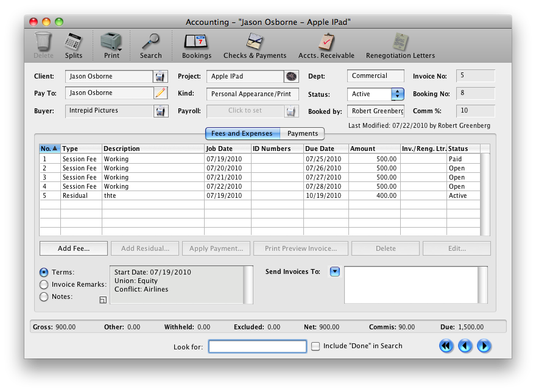
Task: Select the Terms radio button
Action: pyautogui.click(x=44, y=272)
